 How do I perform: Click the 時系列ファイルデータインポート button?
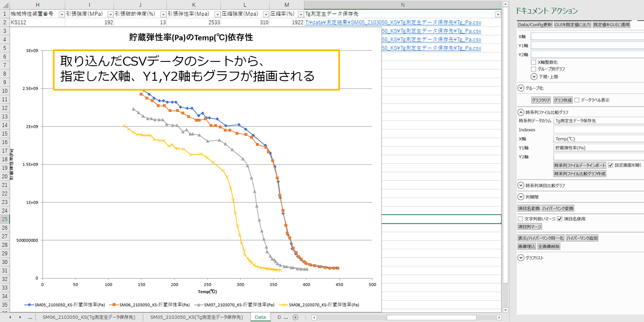tap(580, 165)
